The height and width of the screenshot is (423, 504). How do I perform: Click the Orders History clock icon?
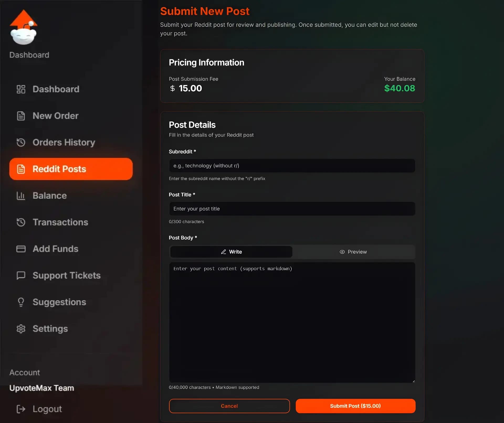point(21,142)
